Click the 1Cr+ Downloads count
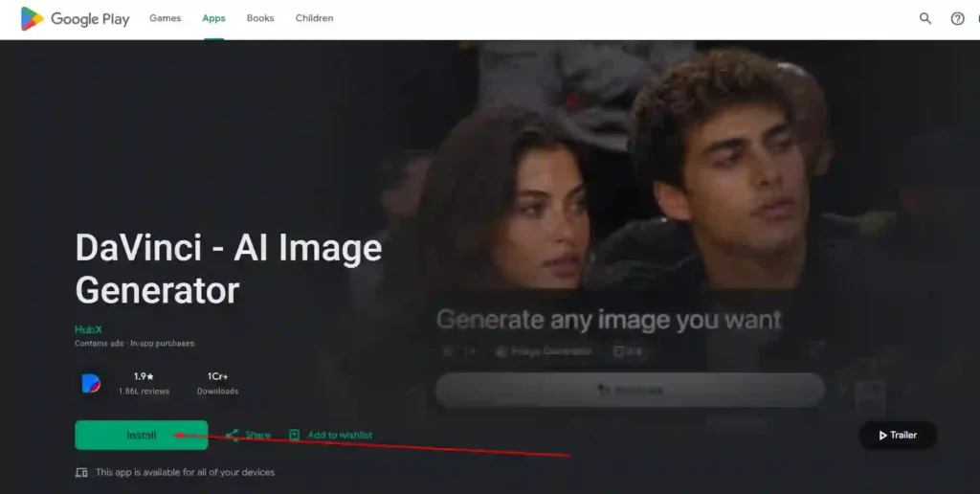The width and height of the screenshot is (980, 494). coord(217,376)
